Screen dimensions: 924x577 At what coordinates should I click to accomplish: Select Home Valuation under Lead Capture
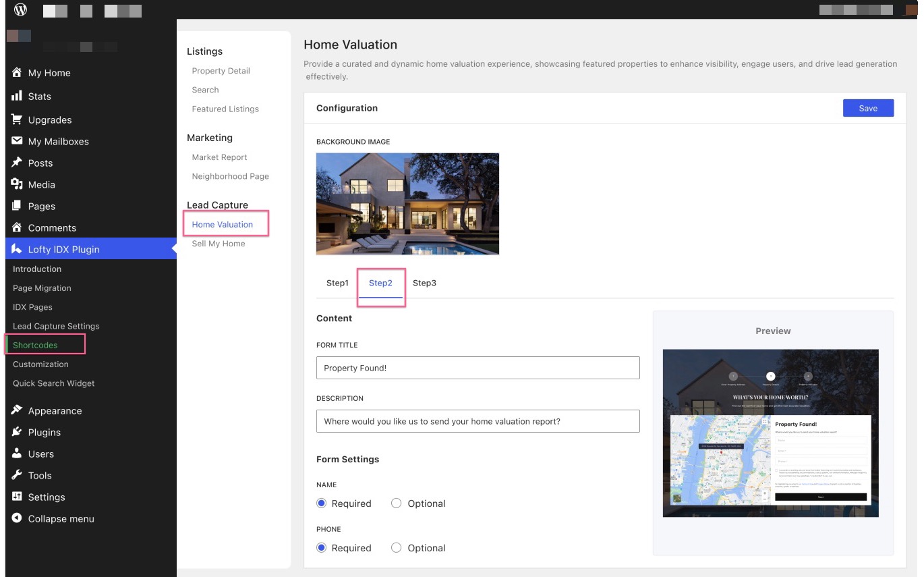point(222,225)
